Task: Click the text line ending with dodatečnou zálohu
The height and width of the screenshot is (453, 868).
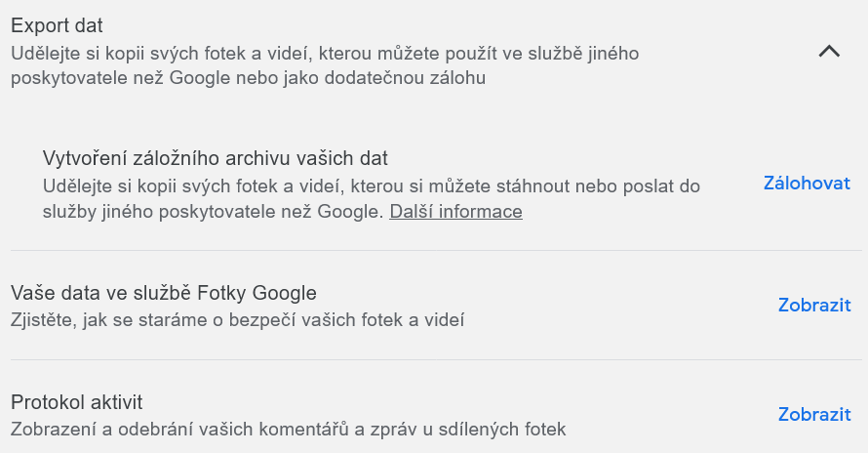Action: pos(249,78)
